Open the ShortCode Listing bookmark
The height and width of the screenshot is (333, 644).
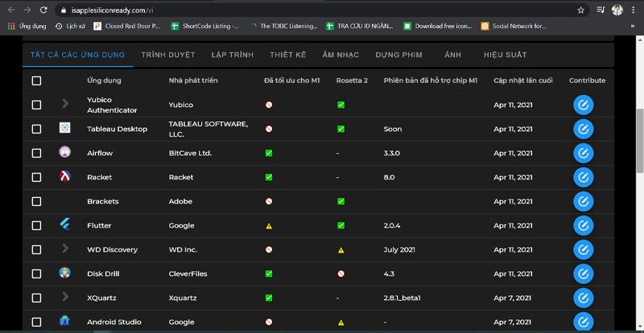pos(205,27)
